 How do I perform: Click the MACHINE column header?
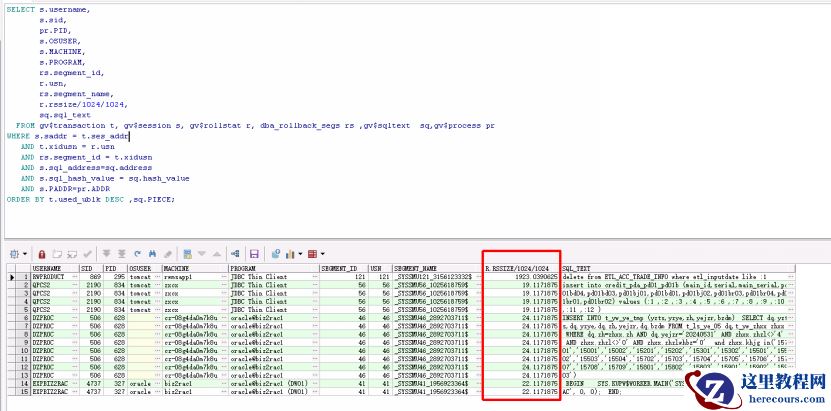pos(195,269)
